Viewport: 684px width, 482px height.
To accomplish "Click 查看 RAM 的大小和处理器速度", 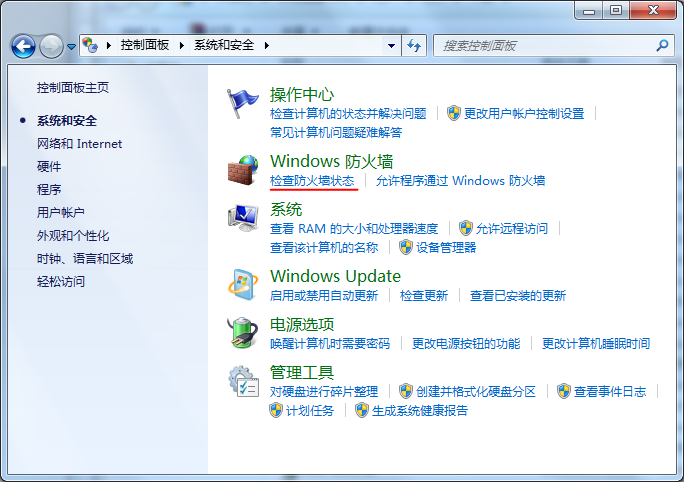I will 354,229.
